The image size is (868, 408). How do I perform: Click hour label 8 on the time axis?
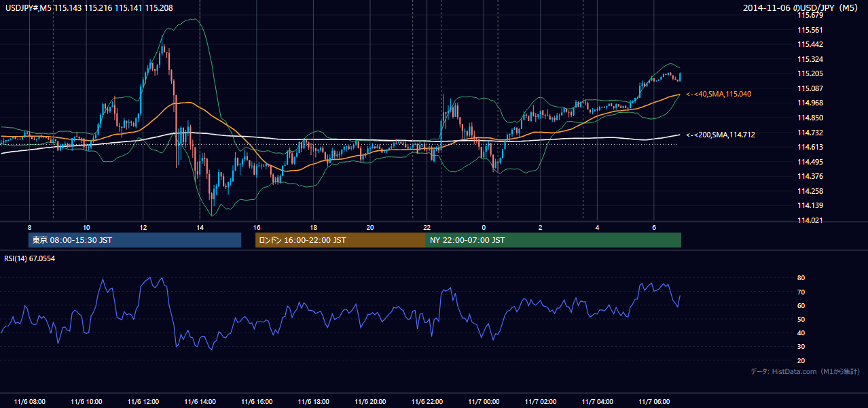pyautogui.click(x=29, y=226)
